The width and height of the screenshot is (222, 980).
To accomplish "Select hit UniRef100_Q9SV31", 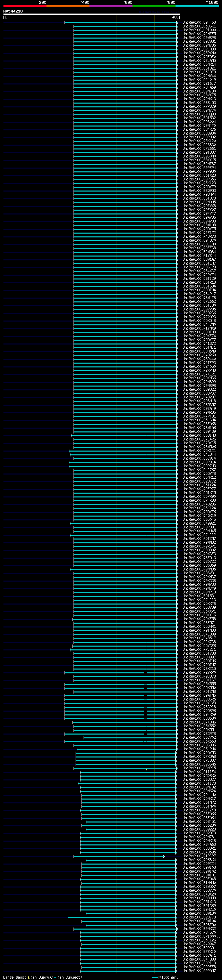I will 199,573.
